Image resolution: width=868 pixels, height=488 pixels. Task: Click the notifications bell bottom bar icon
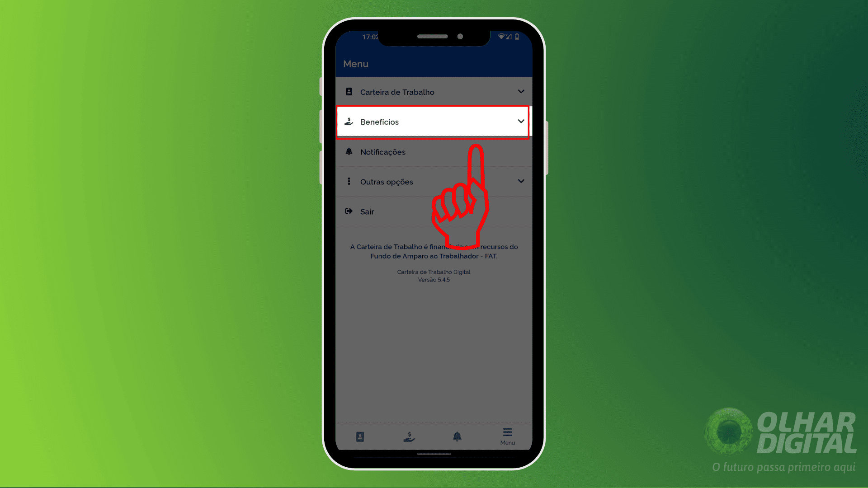[x=457, y=436]
